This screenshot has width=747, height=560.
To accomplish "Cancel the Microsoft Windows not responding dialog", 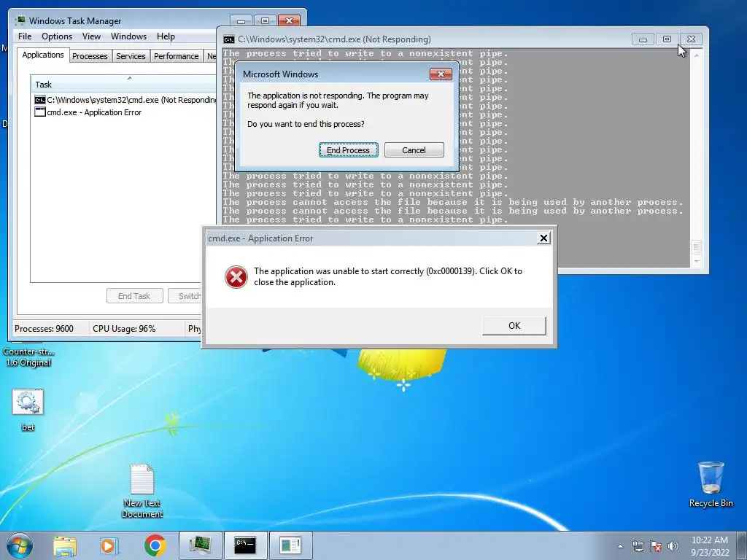I will click(x=414, y=150).
